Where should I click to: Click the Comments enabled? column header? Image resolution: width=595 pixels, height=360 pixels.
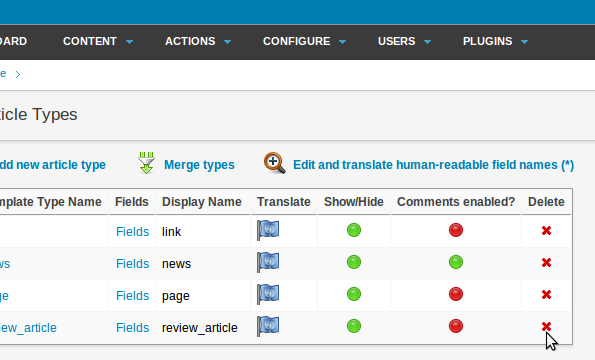tap(456, 201)
